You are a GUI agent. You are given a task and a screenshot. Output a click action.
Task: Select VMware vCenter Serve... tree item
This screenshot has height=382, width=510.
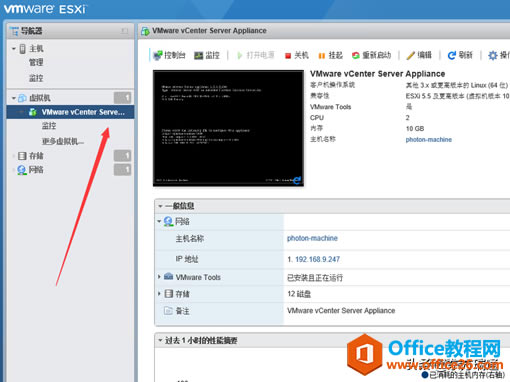[70, 112]
